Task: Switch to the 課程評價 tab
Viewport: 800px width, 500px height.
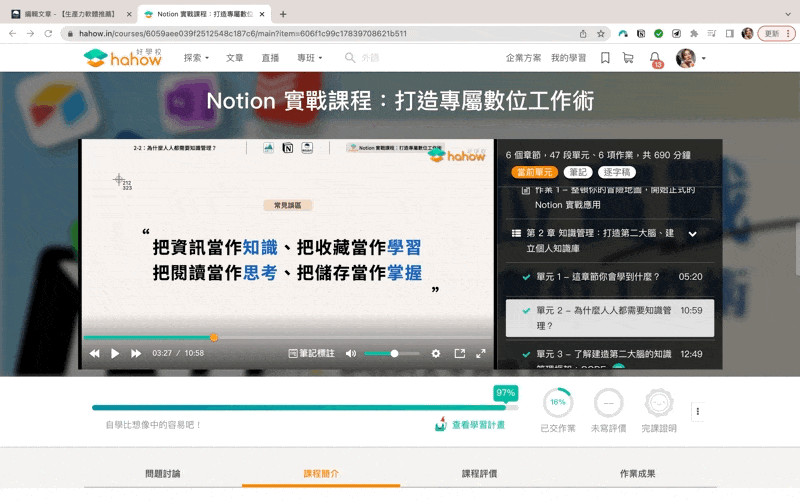Action: click(x=479, y=473)
